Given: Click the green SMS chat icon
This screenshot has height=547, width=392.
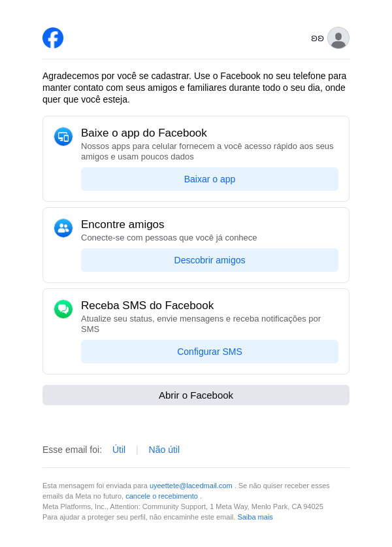Looking at the screenshot, I should tap(63, 309).
